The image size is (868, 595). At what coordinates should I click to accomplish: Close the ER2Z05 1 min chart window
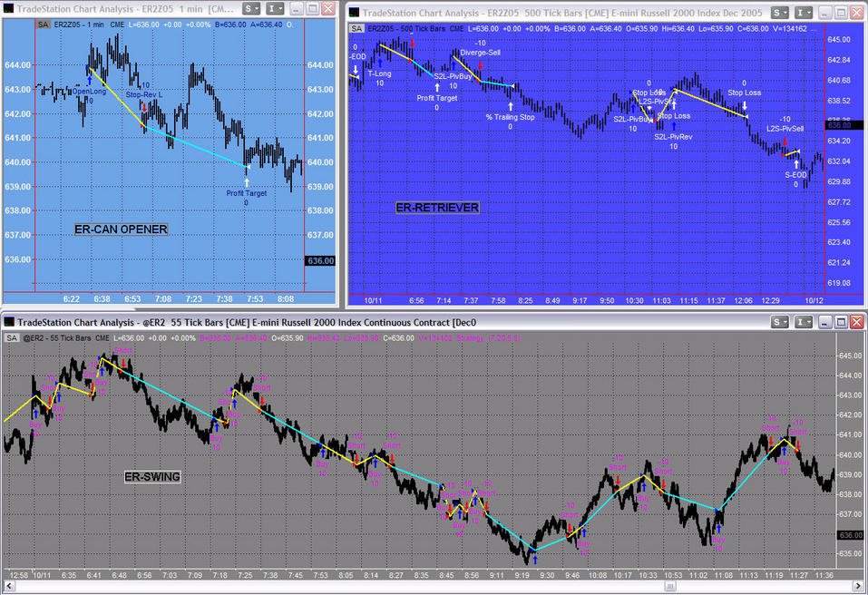click(x=327, y=9)
